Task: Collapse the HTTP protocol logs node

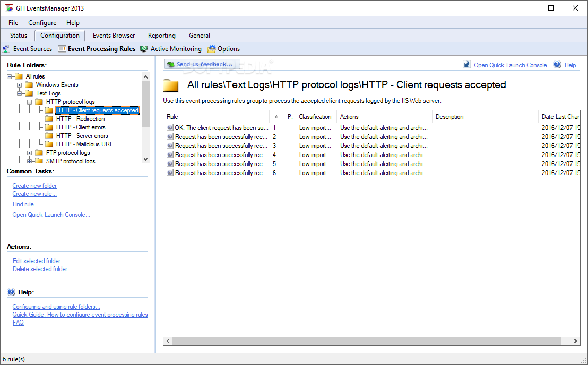Action: pyautogui.click(x=30, y=102)
